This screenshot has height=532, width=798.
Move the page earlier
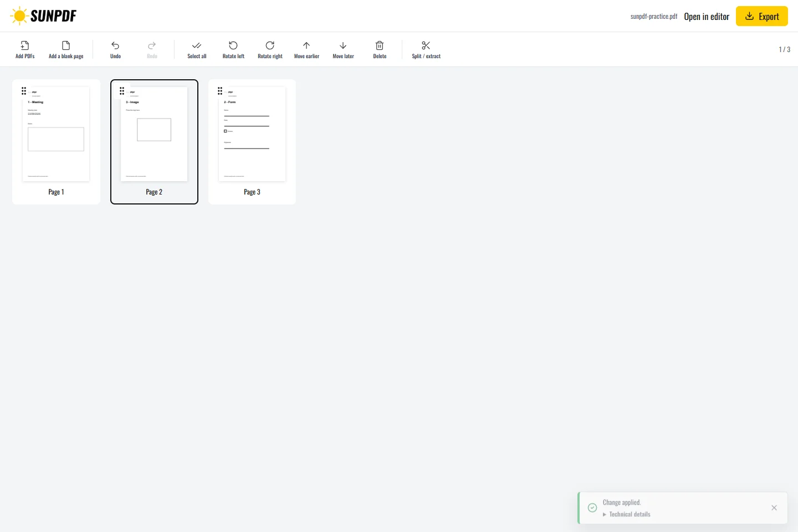306,49
